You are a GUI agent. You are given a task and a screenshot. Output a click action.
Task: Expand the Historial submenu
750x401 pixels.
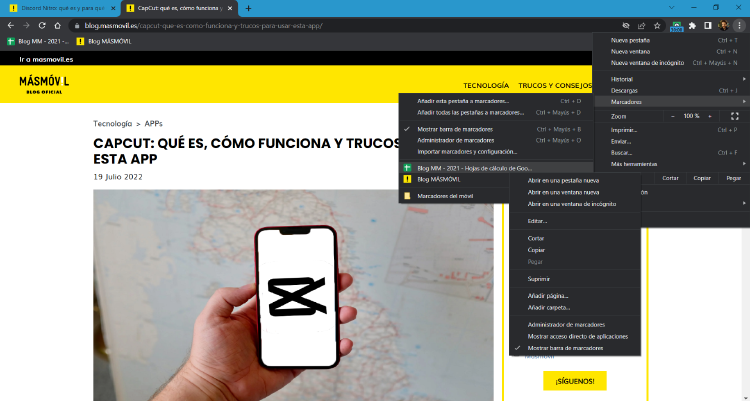pyautogui.click(x=622, y=79)
